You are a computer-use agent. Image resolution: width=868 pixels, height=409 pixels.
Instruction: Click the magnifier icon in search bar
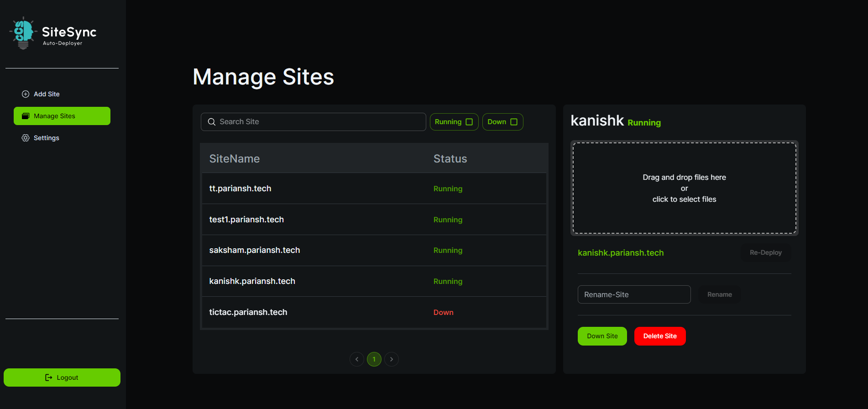click(x=212, y=122)
